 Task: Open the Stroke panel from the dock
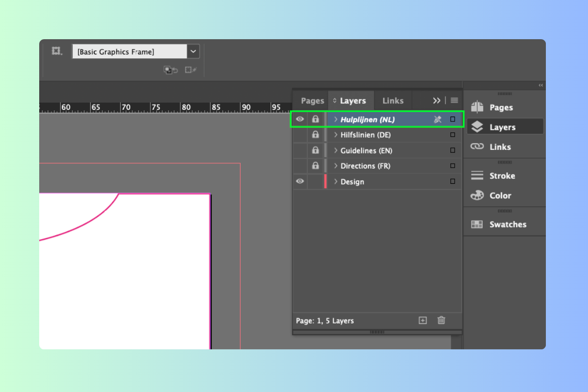[x=505, y=175]
